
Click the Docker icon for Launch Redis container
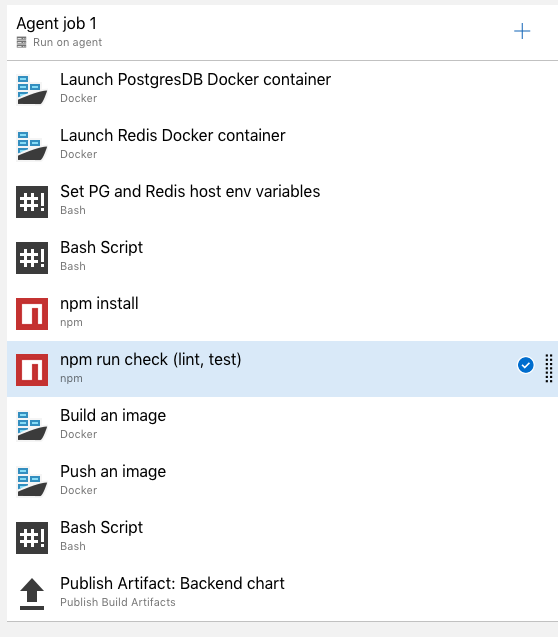tap(32, 145)
